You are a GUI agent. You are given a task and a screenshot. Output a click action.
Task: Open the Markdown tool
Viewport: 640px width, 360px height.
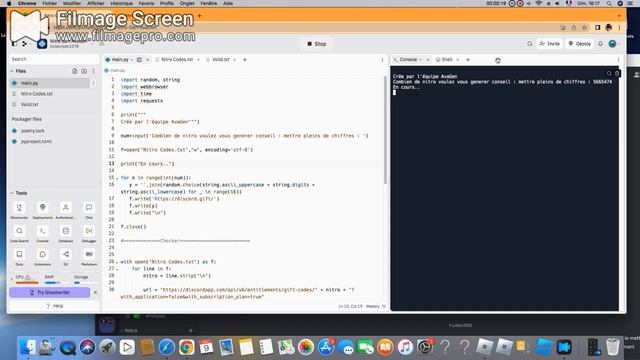(89, 257)
